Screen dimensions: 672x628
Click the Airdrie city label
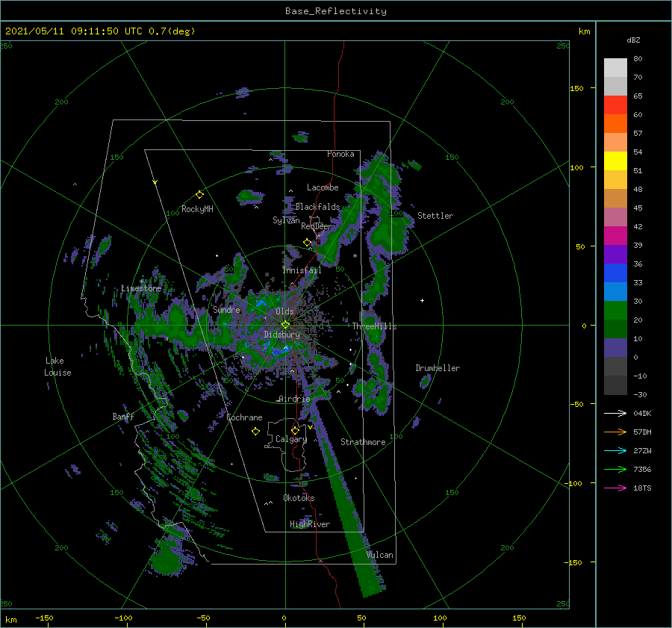294,399
